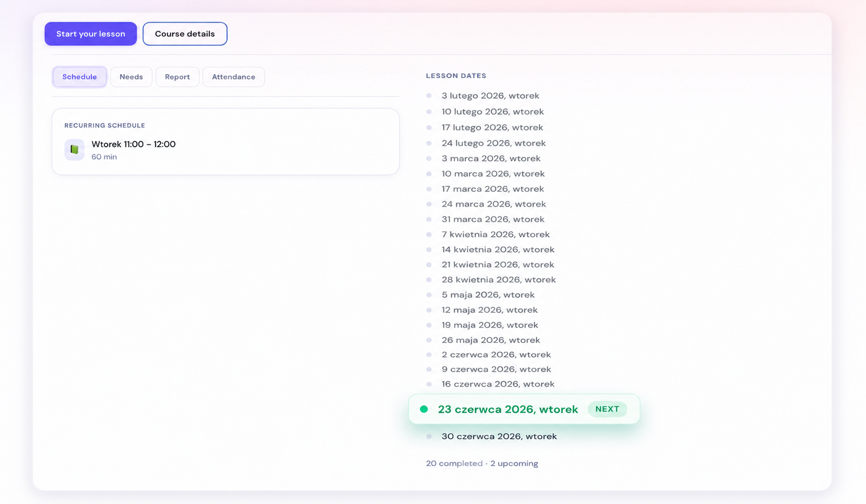Select lesson date 28 kwietnia 2026, wtorek
The image size is (866, 504).
(499, 280)
